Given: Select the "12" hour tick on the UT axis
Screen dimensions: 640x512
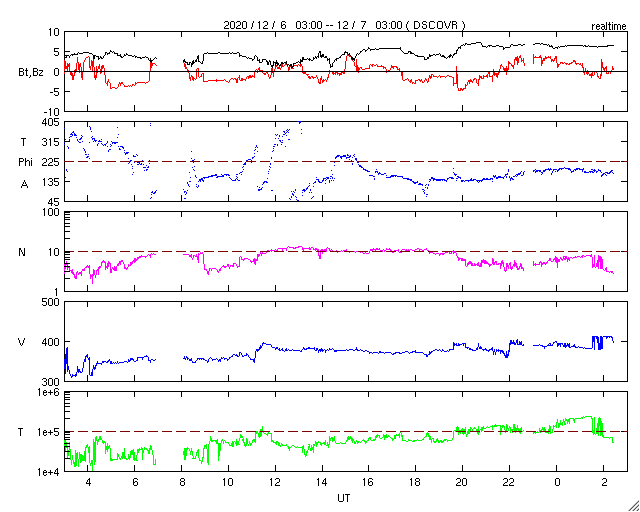Looking at the screenshot, I should click(275, 483).
